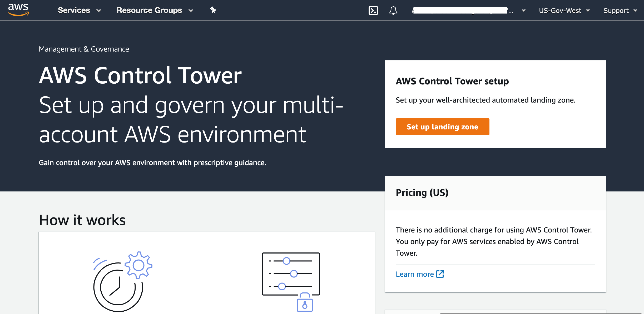Image resolution: width=644 pixels, height=314 pixels.
Task: Open the Learn more link under Pricing
Action: 414,274
